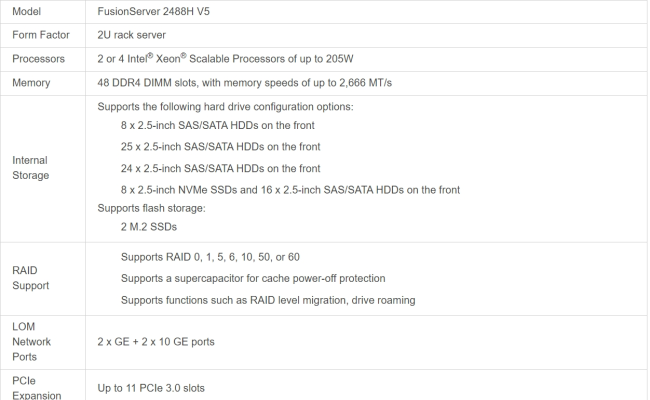
Task: Click the supercapacitor cache protection line
Action: pyautogui.click(x=253, y=278)
